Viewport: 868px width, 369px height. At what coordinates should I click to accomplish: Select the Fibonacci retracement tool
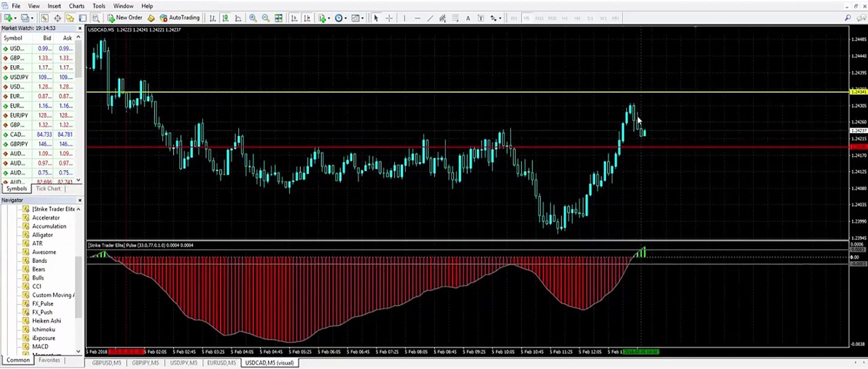click(x=455, y=18)
